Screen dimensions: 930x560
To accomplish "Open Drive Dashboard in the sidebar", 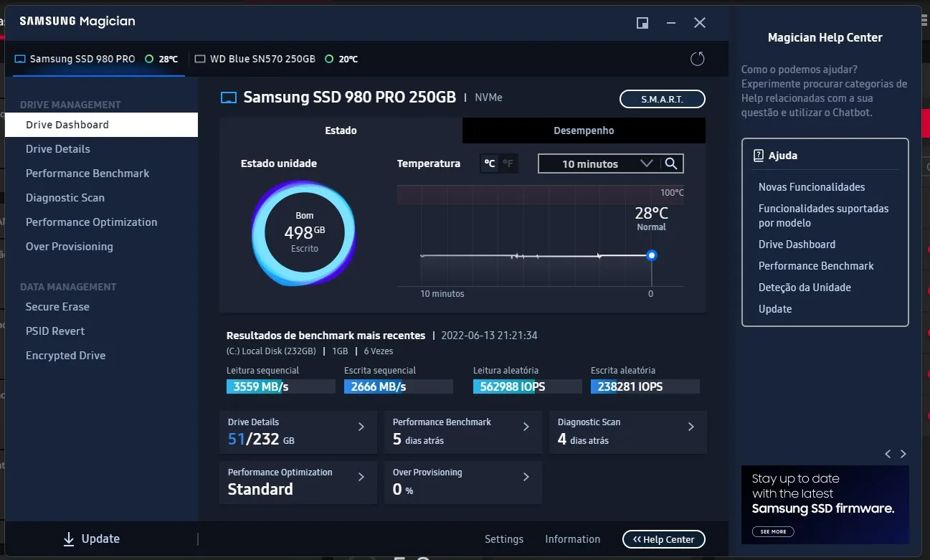I will click(101, 125).
